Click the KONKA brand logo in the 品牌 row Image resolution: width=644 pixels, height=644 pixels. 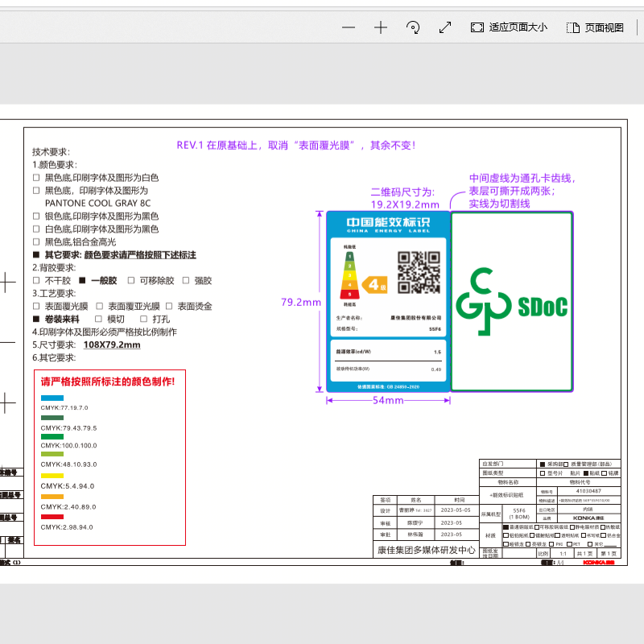pos(588,518)
